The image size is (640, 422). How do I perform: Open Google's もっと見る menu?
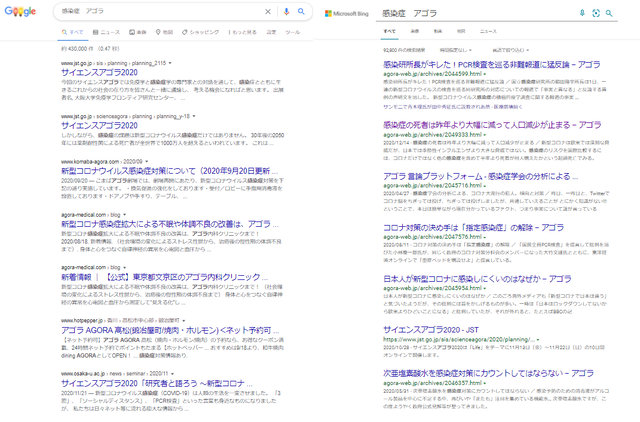point(242,32)
